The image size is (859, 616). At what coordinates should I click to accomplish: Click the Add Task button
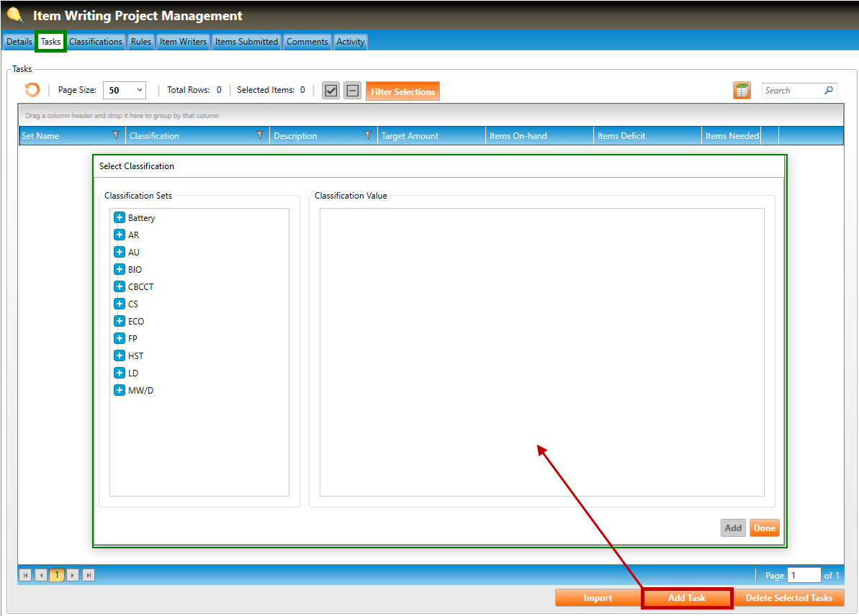tap(686, 598)
